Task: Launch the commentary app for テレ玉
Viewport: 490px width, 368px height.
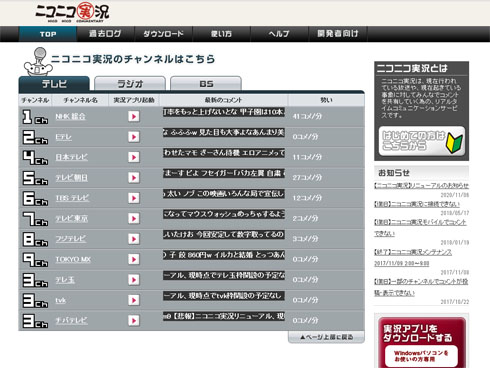Action: 134,280
